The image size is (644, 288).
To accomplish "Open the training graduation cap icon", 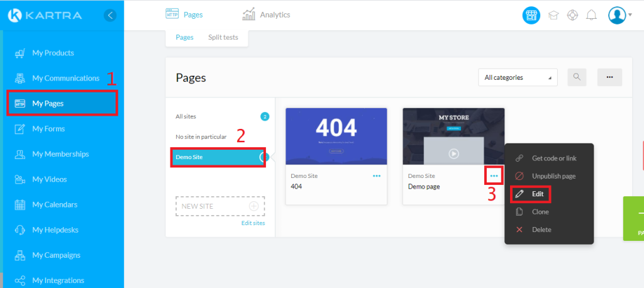I will click(553, 15).
